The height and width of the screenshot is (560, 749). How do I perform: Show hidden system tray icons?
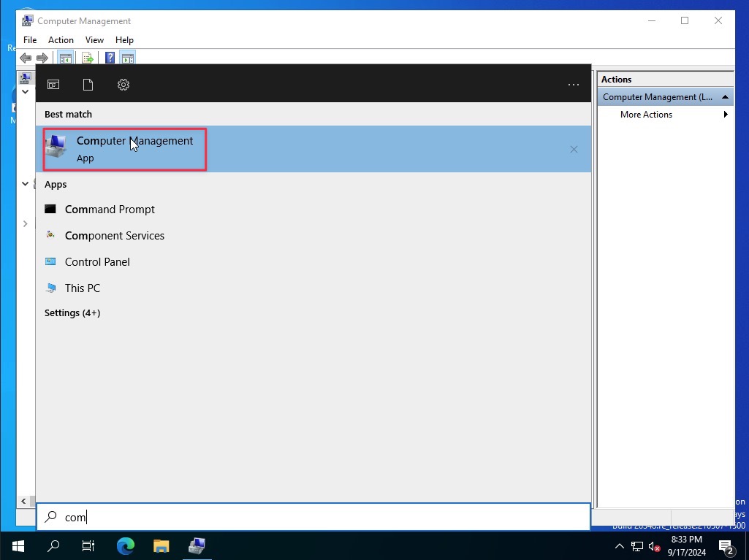[619, 546]
